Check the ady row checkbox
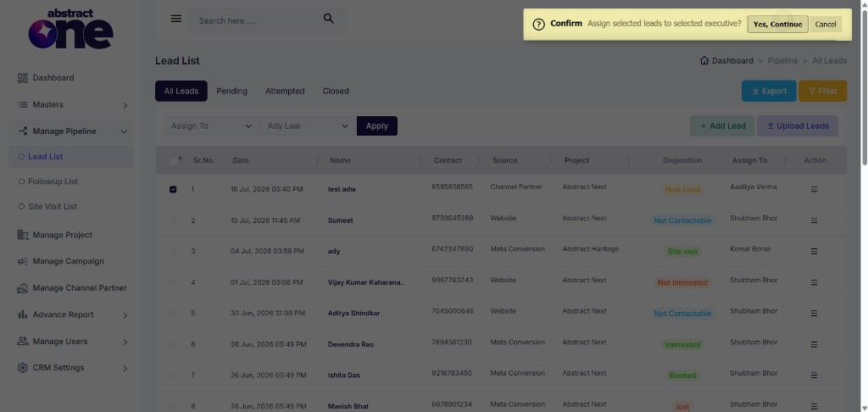The width and height of the screenshot is (868, 412). [x=173, y=252]
